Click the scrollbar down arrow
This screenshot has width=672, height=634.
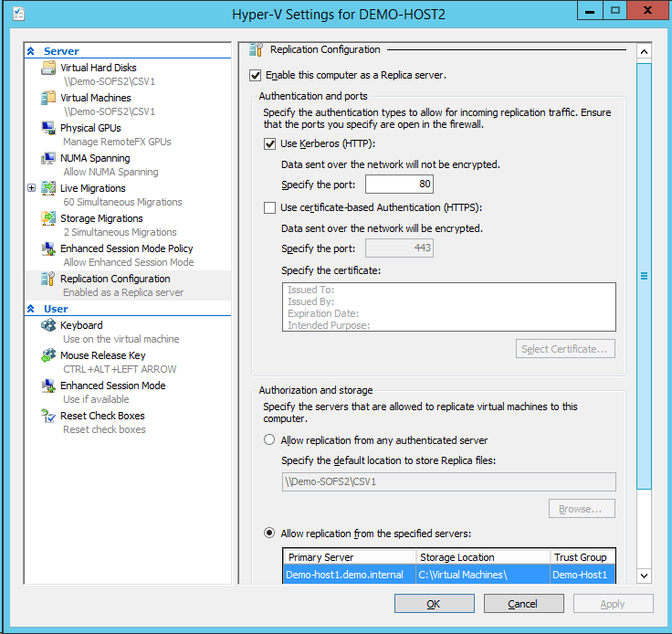pos(644,576)
